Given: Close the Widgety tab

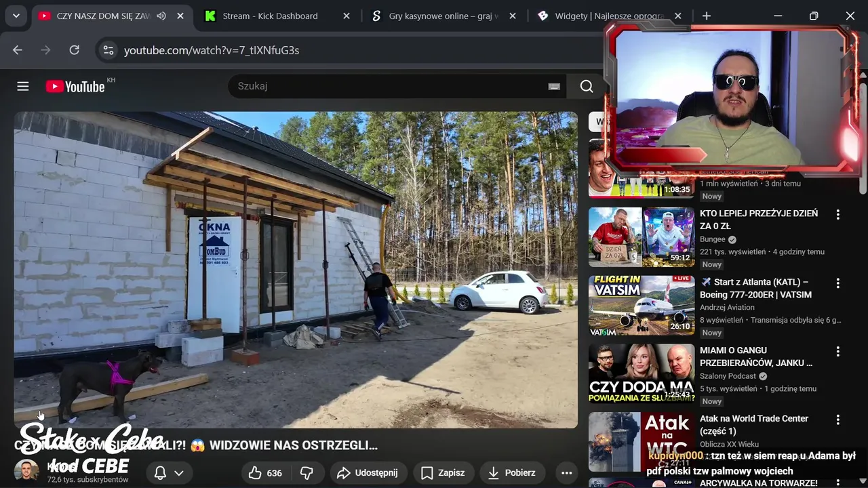Looking at the screenshot, I should pos(678,16).
